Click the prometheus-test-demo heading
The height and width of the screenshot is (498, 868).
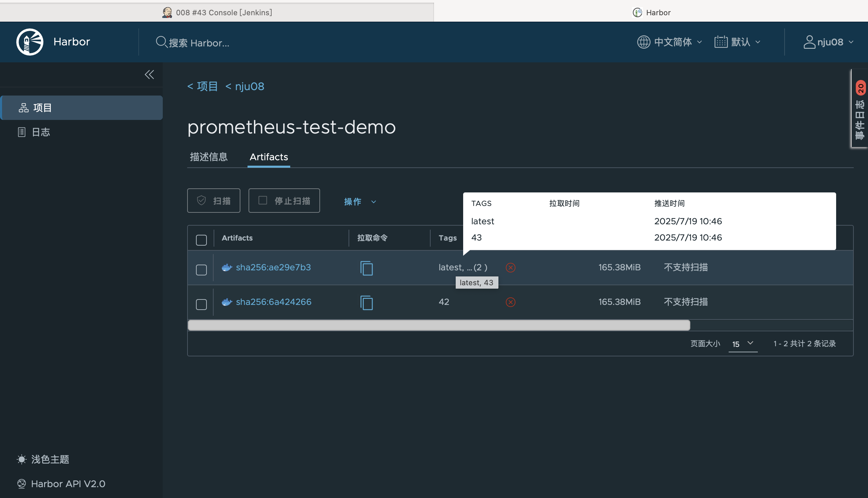[x=292, y=127]
